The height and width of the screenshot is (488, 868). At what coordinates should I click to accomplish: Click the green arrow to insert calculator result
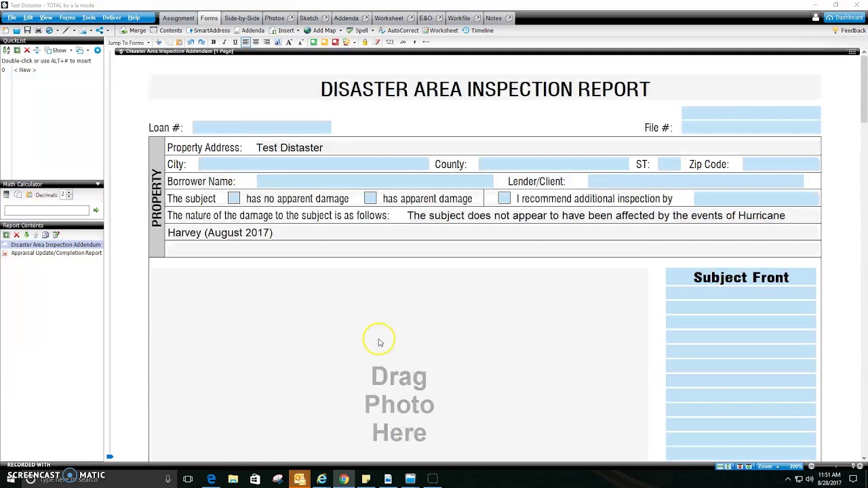point(96,210)
